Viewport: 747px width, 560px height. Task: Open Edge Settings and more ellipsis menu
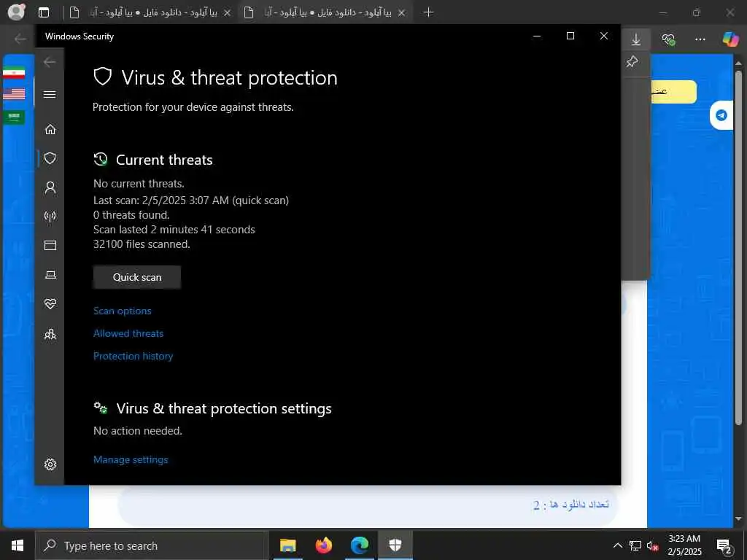(x=700, y=39)
